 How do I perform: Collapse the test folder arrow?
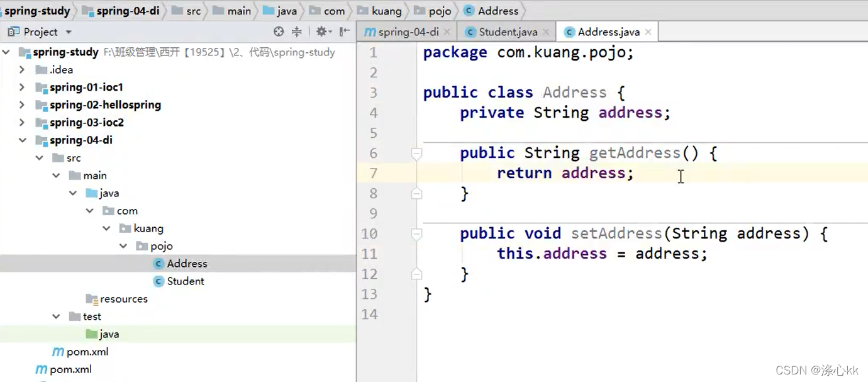click(56, 317)
